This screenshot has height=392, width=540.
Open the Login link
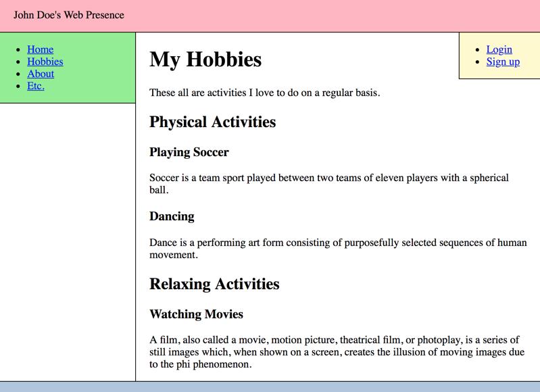(499, 49)
